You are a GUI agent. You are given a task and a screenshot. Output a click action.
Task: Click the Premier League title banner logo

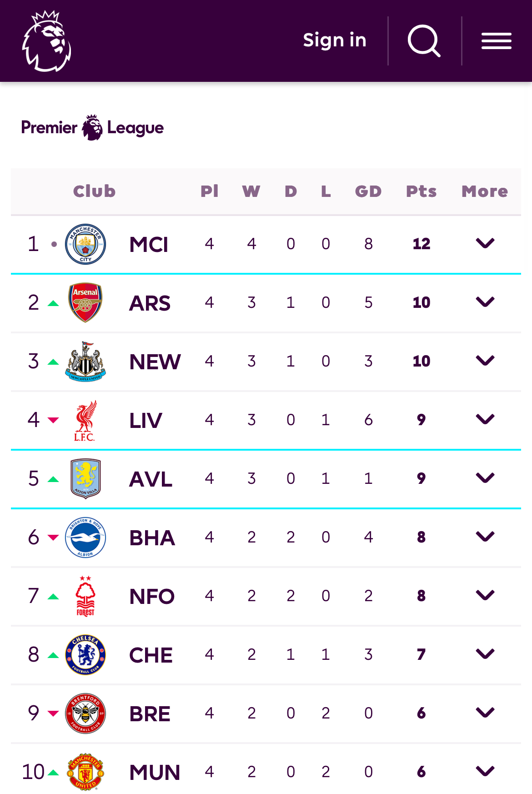(x=92, y=128)
